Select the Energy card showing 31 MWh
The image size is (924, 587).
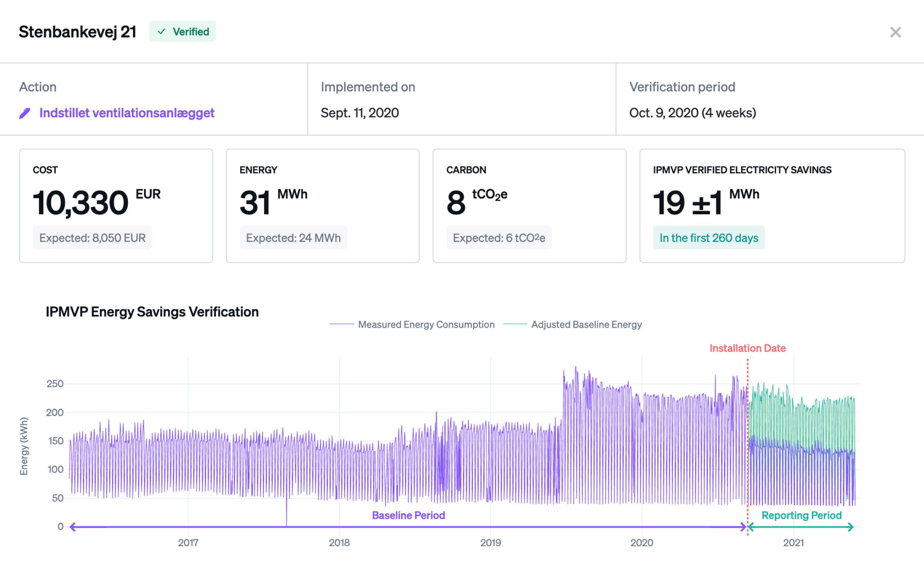(x=322, y=206)
